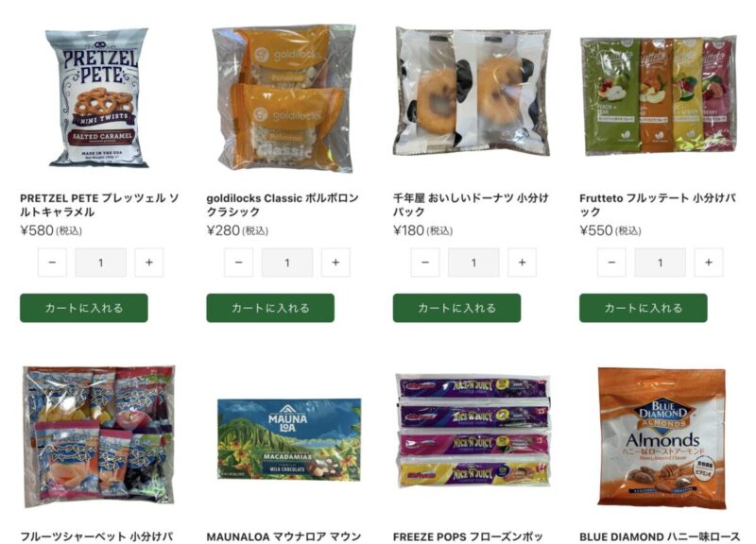
Task: Open FREEZE POPS product title link
Action: coord(468,536)
